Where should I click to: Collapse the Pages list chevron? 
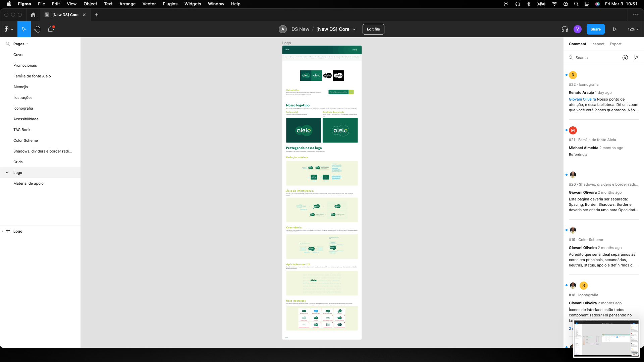[27, 44]
